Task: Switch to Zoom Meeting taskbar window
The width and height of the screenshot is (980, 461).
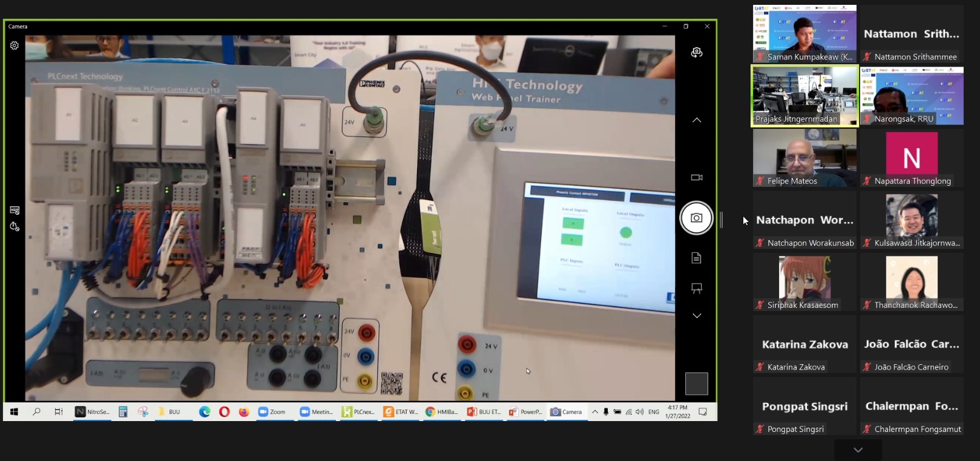Action: pyautogui.click(x=317, y=411)
